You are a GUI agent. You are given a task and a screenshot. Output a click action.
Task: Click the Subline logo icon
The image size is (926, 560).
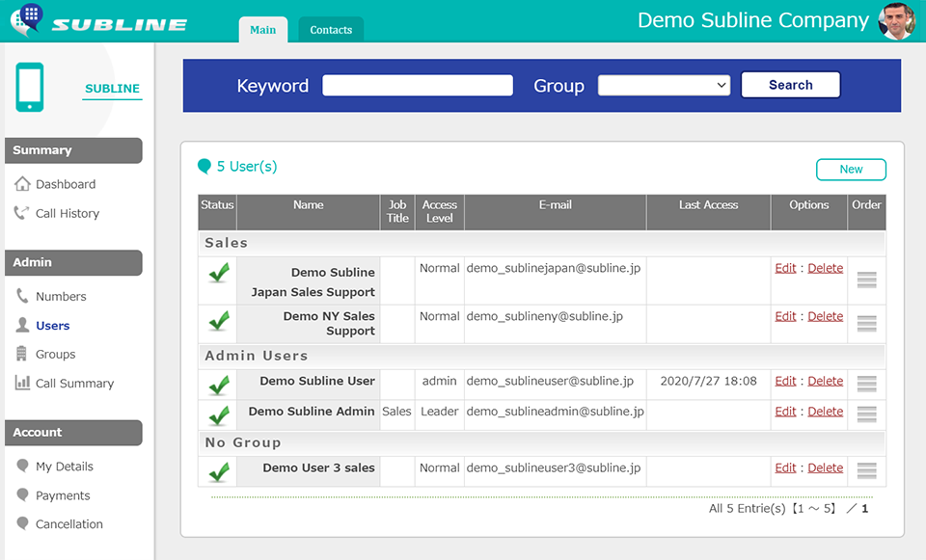click(x=27, y=19)
